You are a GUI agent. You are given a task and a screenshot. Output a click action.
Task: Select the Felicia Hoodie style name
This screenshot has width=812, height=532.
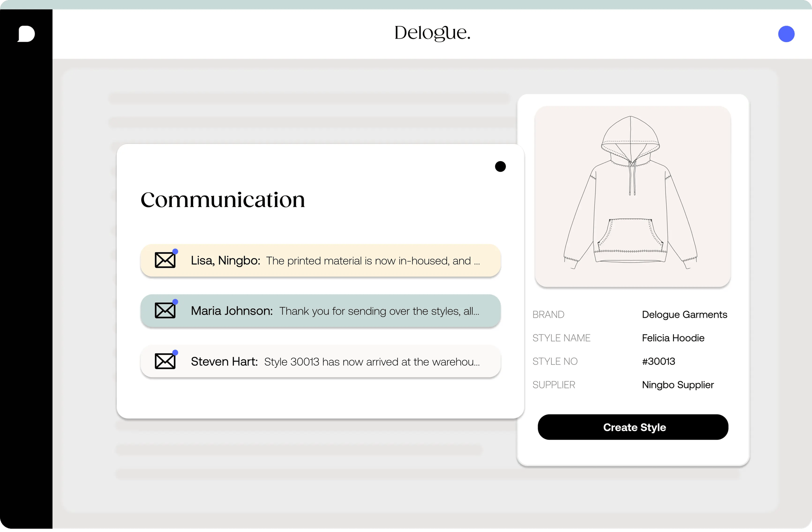tap(673, 338)
